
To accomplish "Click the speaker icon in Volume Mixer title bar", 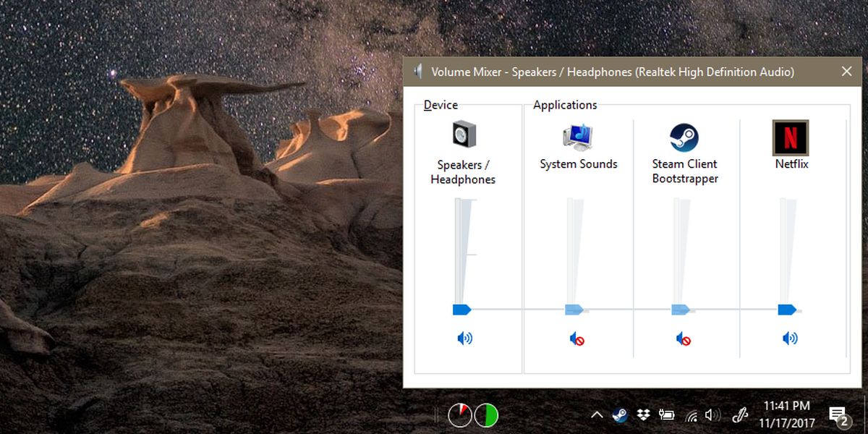I will (x=417, y=72).
